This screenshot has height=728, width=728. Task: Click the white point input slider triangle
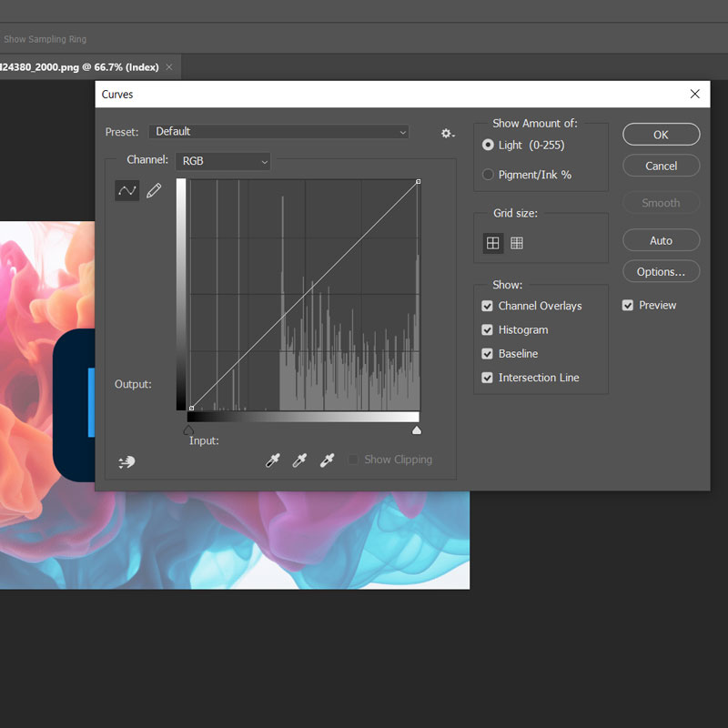pos(417,430)
